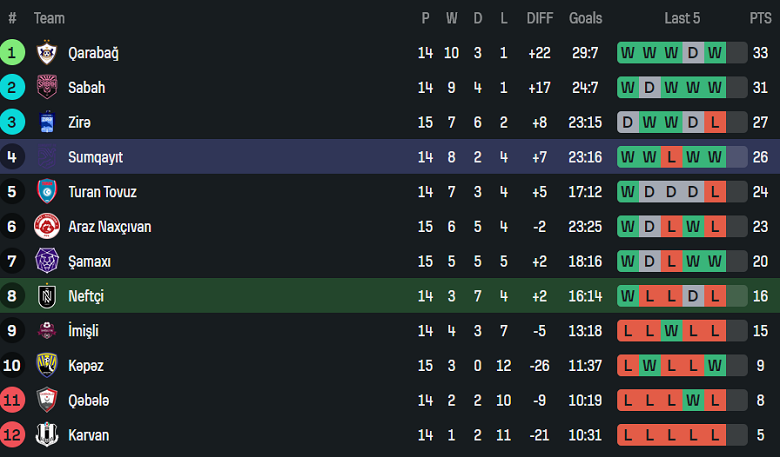Click the Şamaxı purple lion logo
The width and height of the screenshot is (780, 457).
click(x=46, y=261)
